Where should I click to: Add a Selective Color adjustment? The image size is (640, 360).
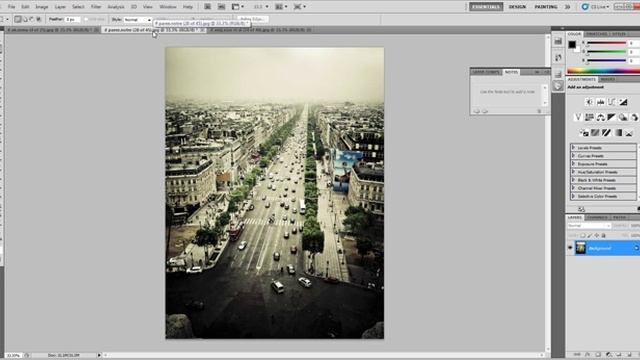pyautogui.click(x=629, y=133)
